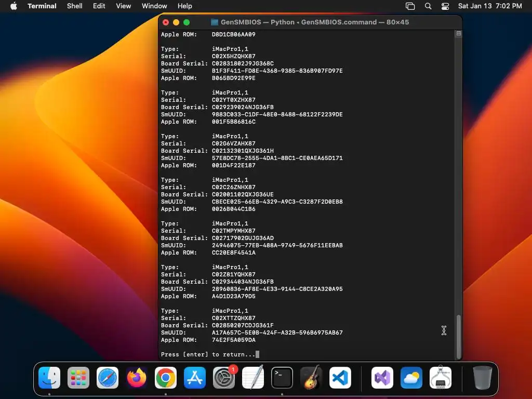Click SmUUID starting B1F3F411
532x399 pixels.
pos(277,71)
